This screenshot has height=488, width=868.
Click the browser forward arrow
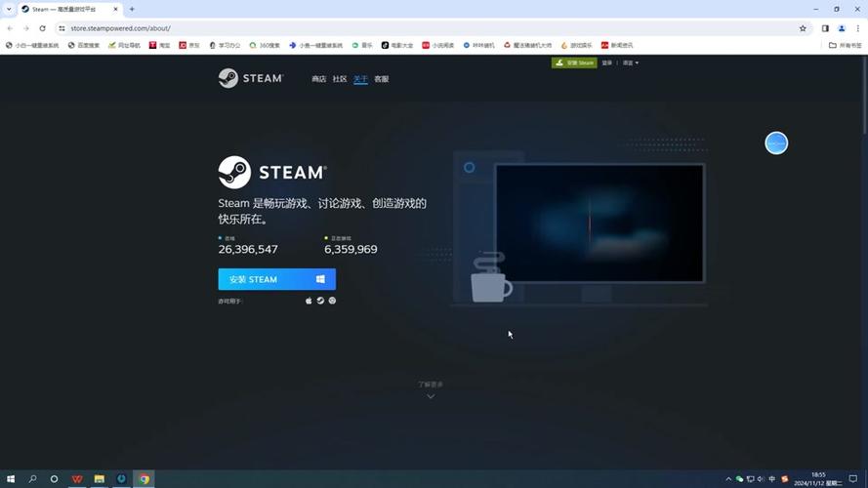[x=26, y=28]
